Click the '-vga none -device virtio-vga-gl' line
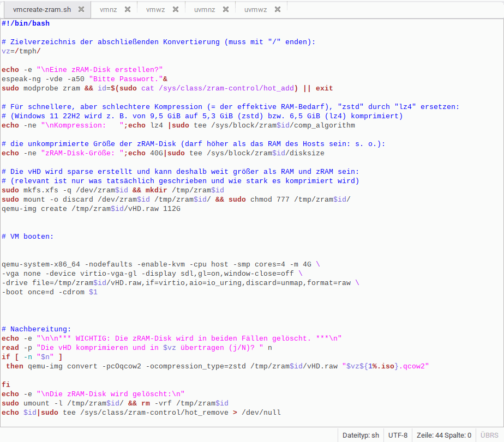The height and width of the screenshot is (442, 504). coord(152,274)
